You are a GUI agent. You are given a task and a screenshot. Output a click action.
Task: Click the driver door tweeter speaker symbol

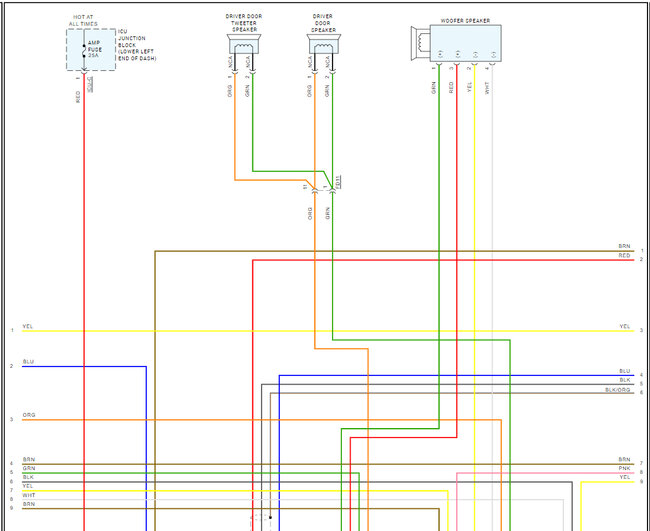pos(244,44)
